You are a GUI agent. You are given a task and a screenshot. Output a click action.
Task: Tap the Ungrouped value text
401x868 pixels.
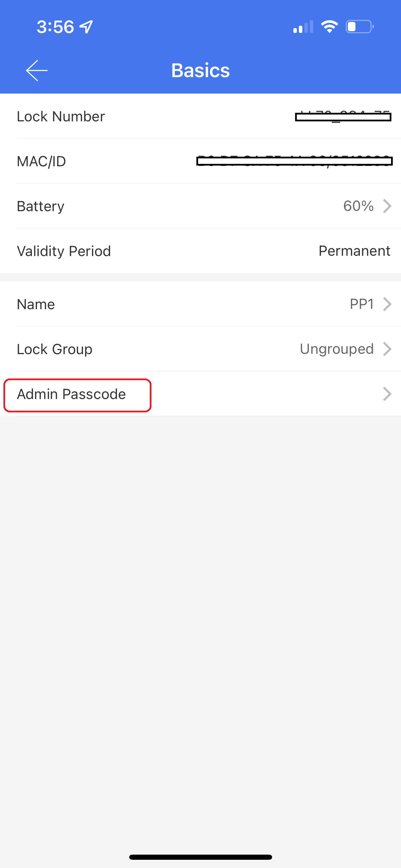pyautogui.click(x=337, y=349)
